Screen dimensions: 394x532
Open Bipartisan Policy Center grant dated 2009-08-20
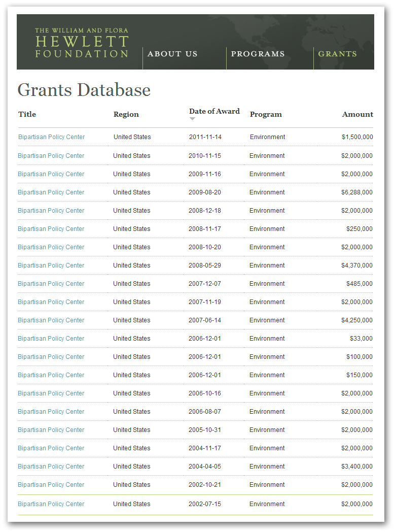[x=51, y=192]
